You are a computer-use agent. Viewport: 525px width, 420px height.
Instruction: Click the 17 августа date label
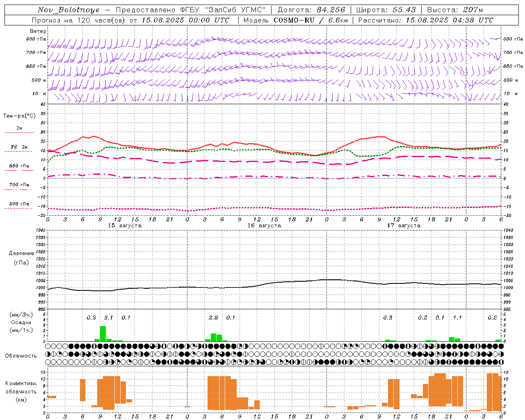point(404,226)
